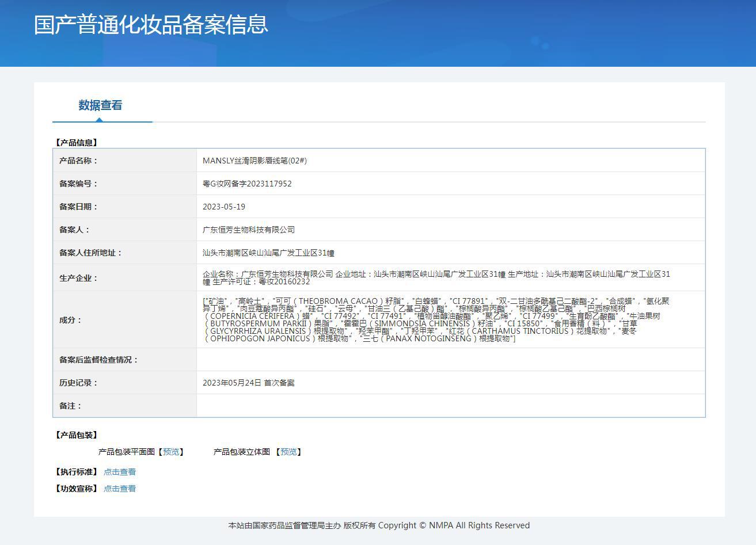This screenshot has height=545, width=756.
Task: Open 产品包装立体图 预览 link
Action: (x=288, y=452)
